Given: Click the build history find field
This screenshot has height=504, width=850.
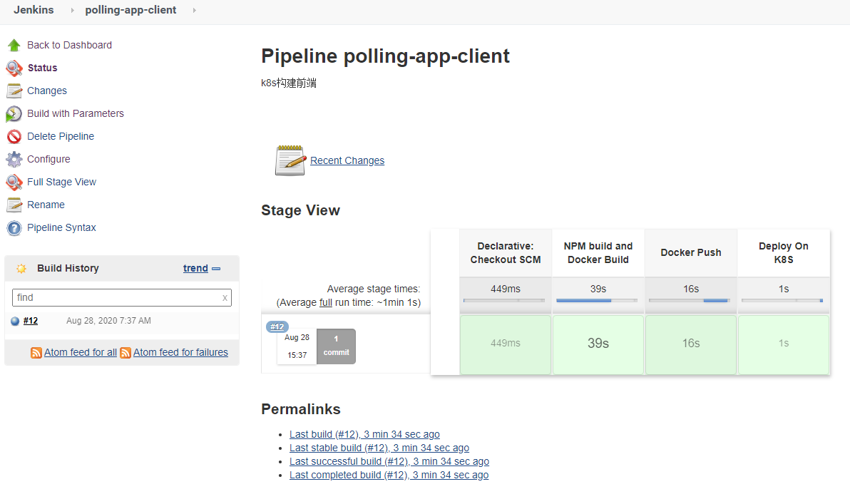Looking at the screenshot, I should (118, 297).
